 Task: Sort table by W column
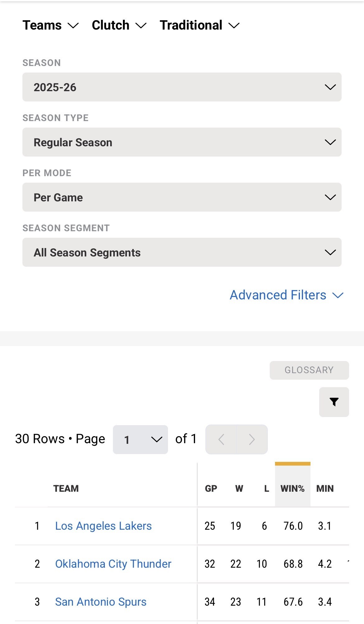pyautogui.click(x=239, y=488)
